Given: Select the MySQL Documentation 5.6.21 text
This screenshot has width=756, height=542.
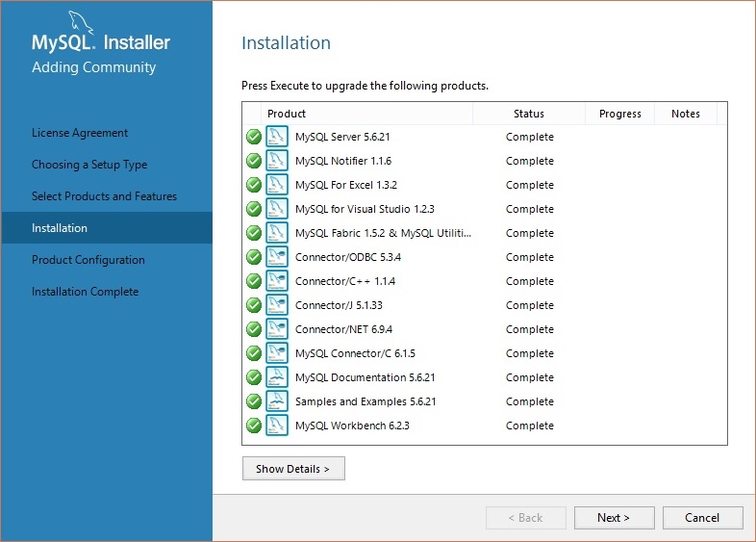Looking at the screenshot, I should [365, 377].
